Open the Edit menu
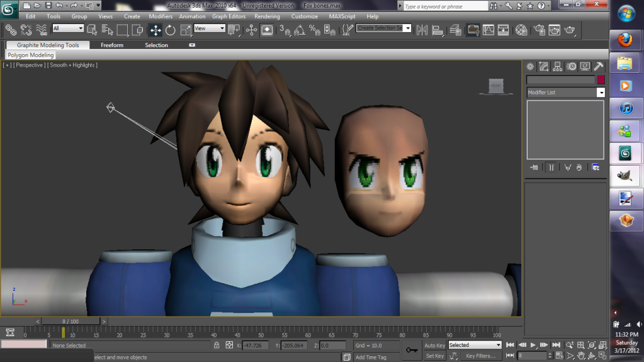 pos(30,16)
